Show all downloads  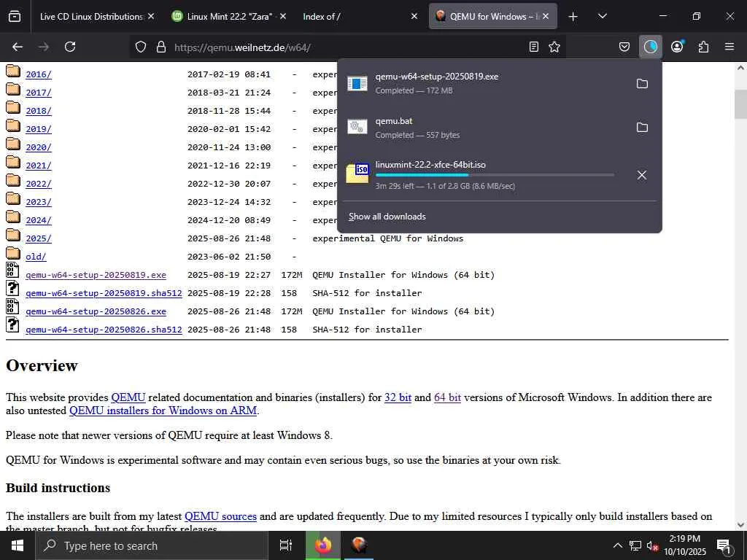pos(387,216)
